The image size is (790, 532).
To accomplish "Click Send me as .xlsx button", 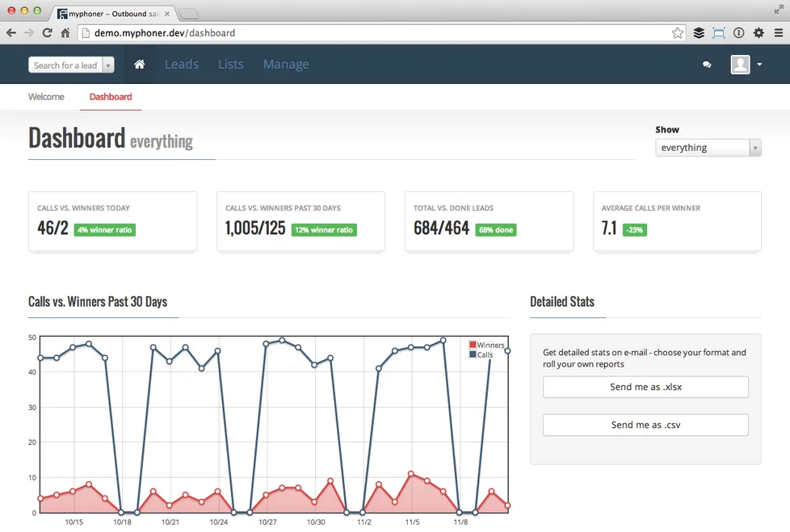I will 645,387.
